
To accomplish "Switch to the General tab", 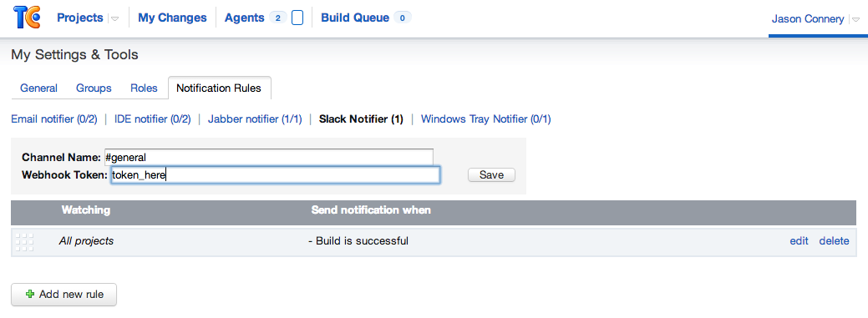I will point(38,88).
